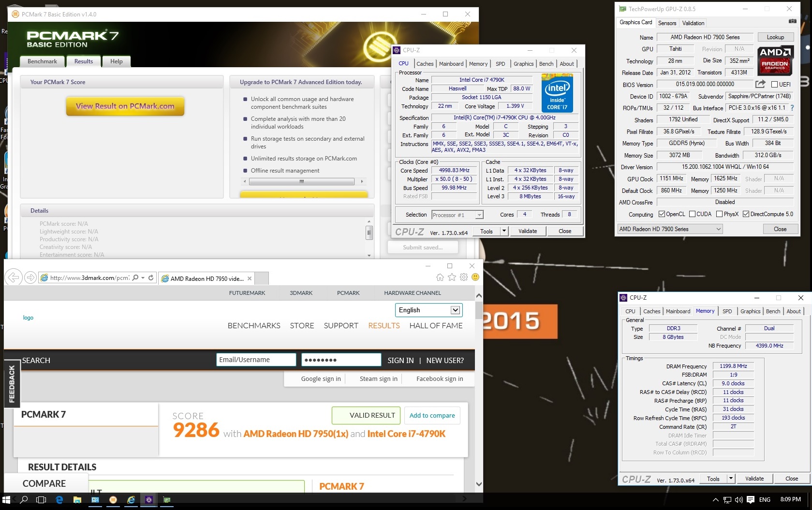Click the browser page scroll down arrow
Viewport: 812px width, 510px height.
click(x=479, y=484)
